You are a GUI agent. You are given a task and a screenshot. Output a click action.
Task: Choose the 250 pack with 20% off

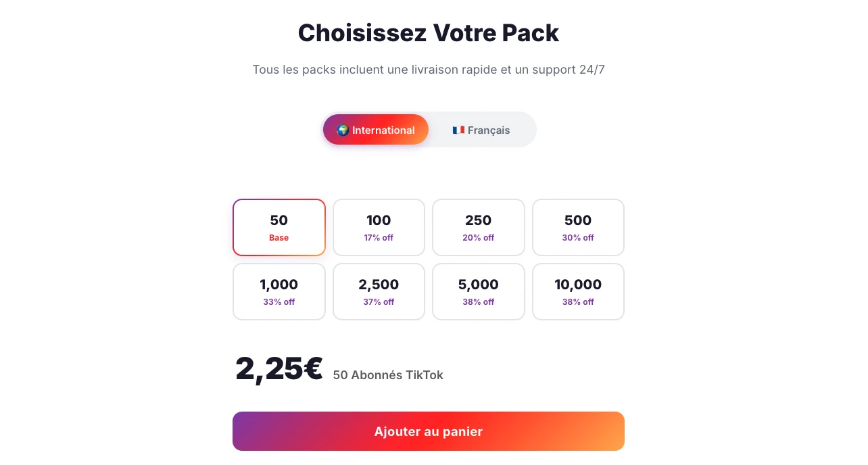(479, 228)
